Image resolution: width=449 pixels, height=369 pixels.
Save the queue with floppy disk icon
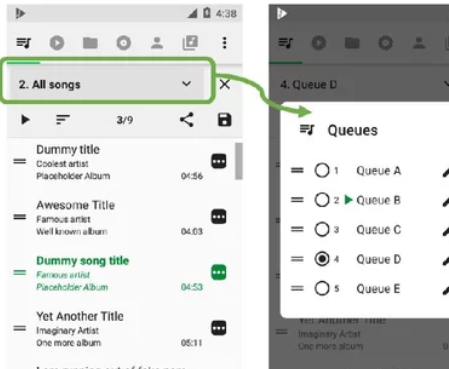click(x=225, y=120)
